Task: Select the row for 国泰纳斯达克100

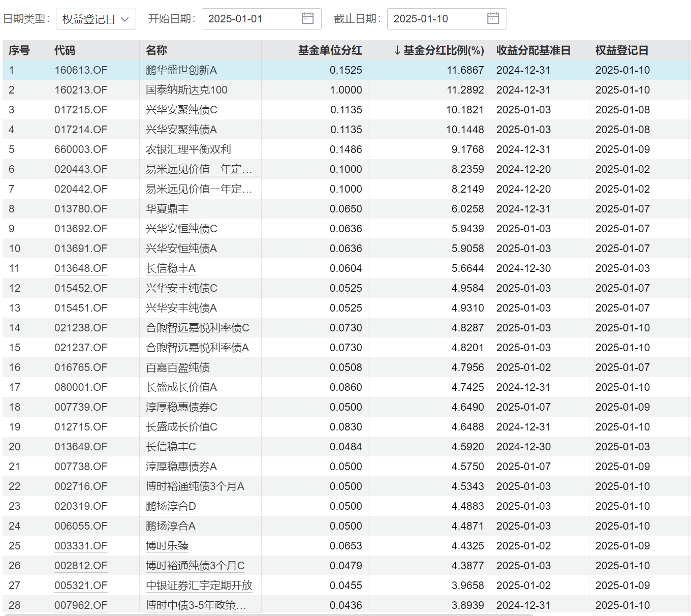Action: [x=347, y=90]
